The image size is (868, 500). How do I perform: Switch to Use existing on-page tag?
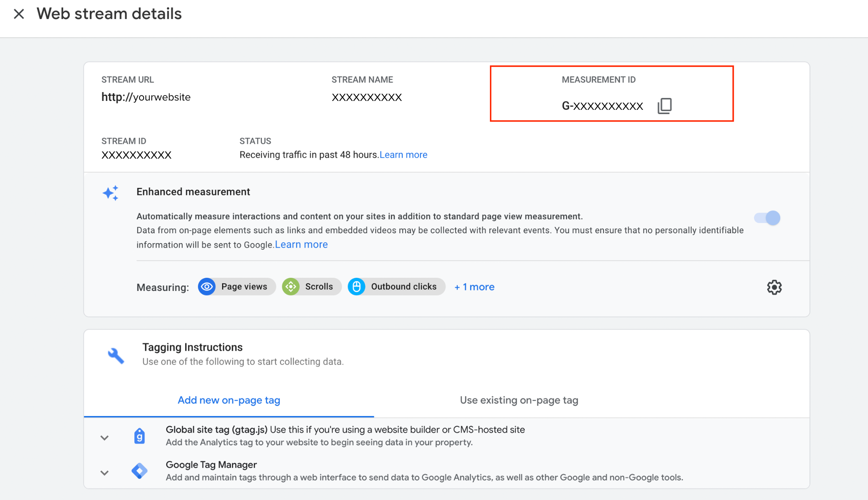coord(519,400)
